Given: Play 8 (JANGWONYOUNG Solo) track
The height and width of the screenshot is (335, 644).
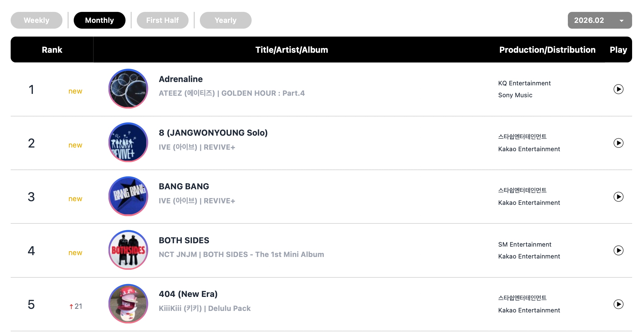Looking at the screenshot, I should [618, 143].
